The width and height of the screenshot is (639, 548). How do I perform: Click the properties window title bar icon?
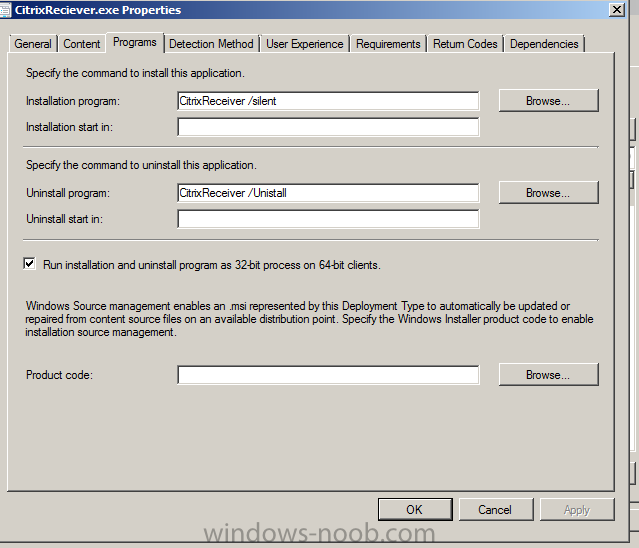[5, 10]
